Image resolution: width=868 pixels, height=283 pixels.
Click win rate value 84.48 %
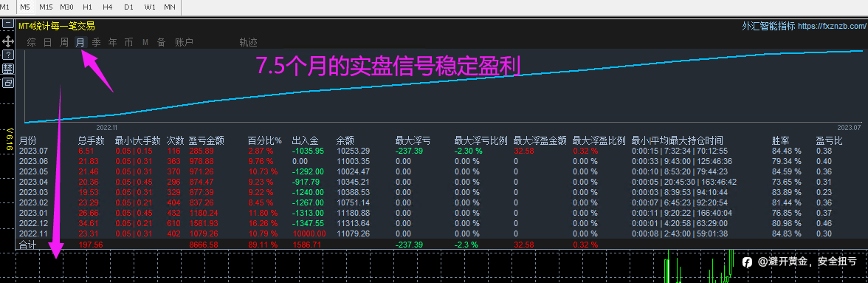(787, 151)
